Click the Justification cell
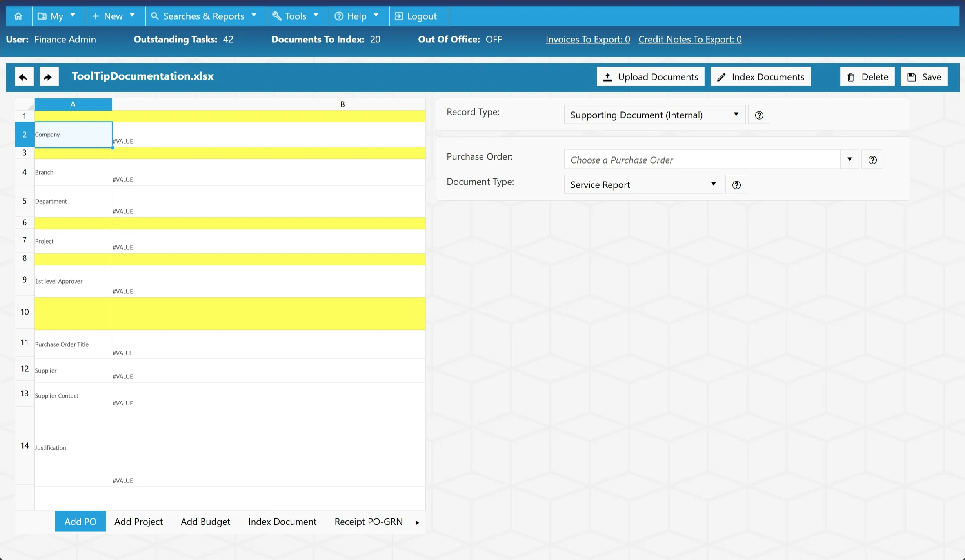 click(x=73, y=448)
